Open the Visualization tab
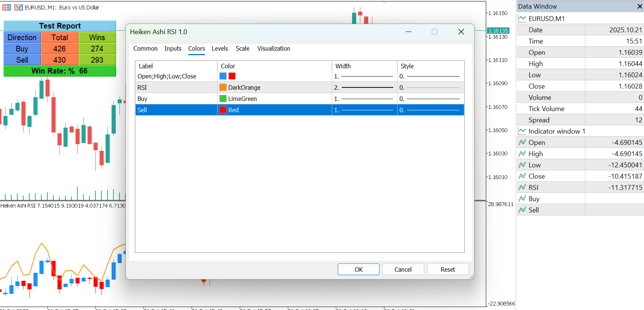 click(x=274, y=48)
